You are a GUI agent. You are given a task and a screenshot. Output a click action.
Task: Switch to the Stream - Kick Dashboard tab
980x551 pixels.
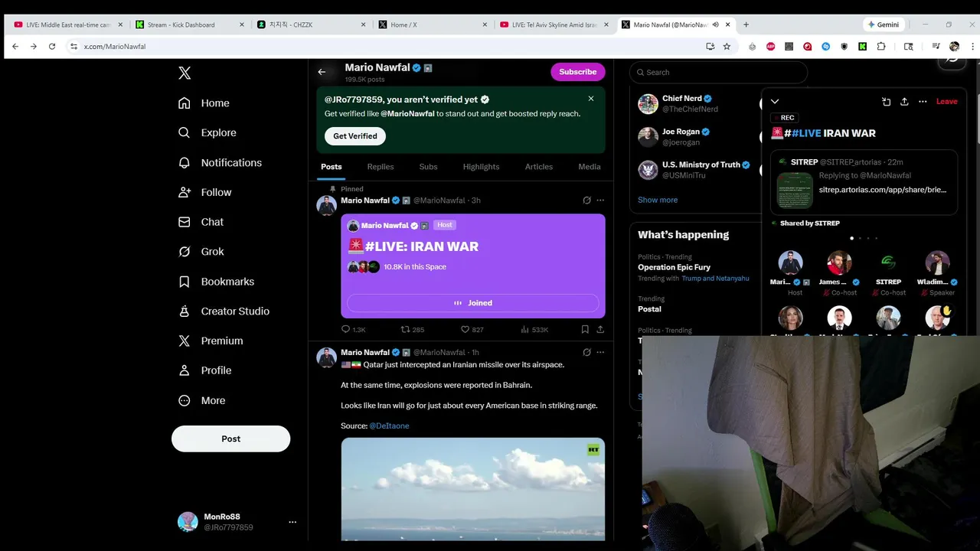(188, 24)
